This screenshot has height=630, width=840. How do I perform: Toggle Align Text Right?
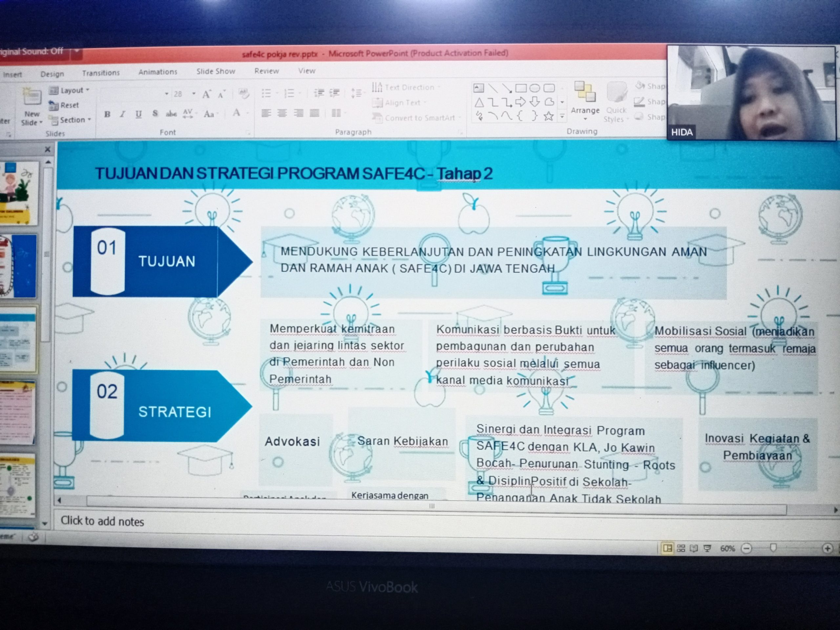pyautogui.click(x=299, y=113)
